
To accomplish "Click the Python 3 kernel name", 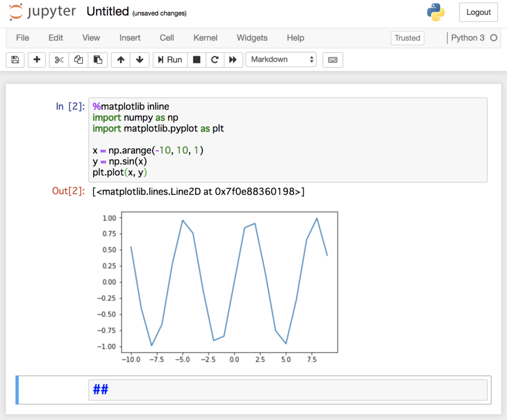I will click(467, 38).
